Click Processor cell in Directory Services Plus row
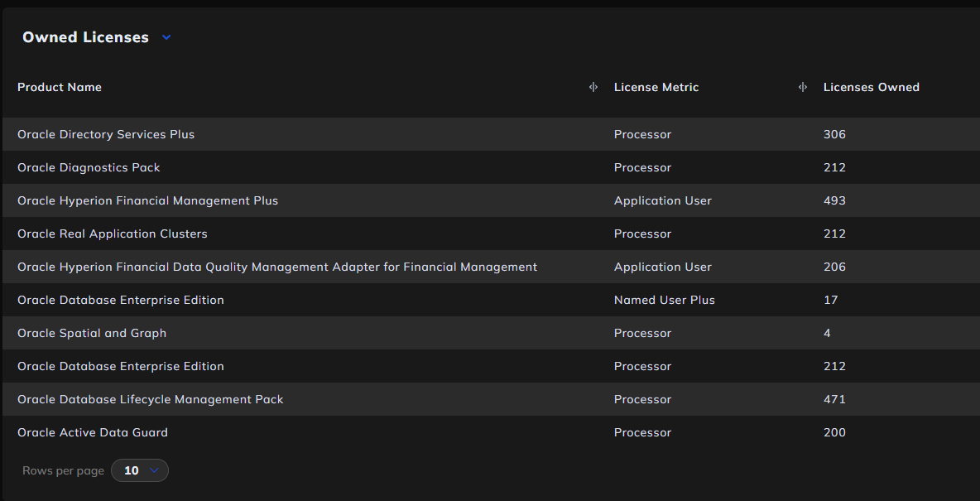 pos(642,134)
